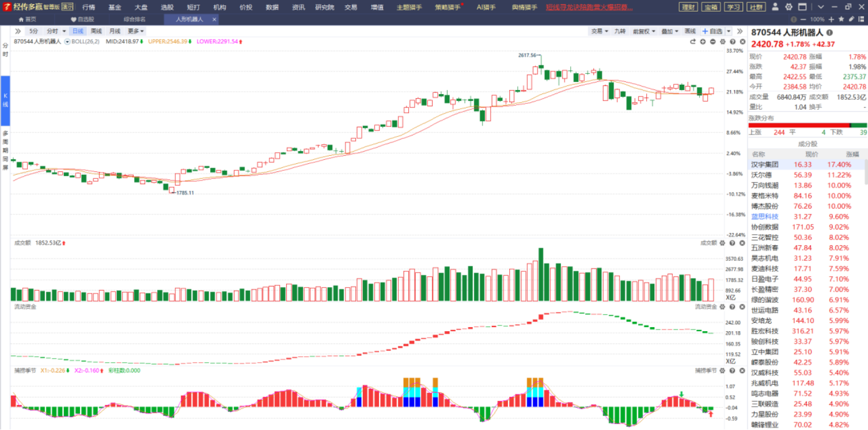Close the 成交额 volume indicator panel
This screenshot has height=430, width=868.
(741, 243)
